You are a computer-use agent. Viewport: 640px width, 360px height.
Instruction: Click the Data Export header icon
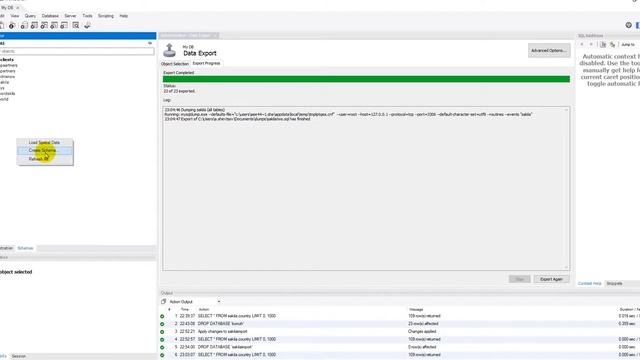(x=169, y=50)
